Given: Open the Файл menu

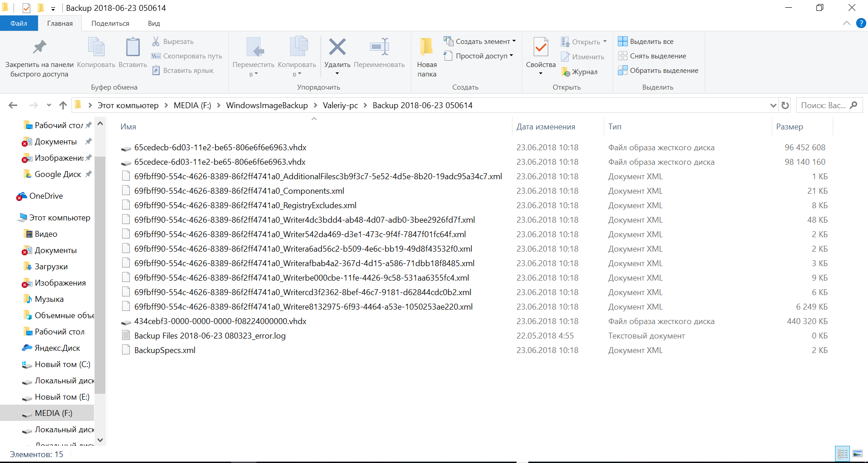Looking at the screenshot, I should click(19, 24).
